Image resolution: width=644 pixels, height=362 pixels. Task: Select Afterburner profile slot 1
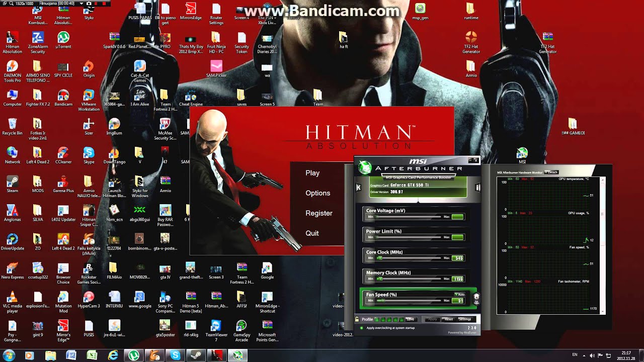pos(377,319)
